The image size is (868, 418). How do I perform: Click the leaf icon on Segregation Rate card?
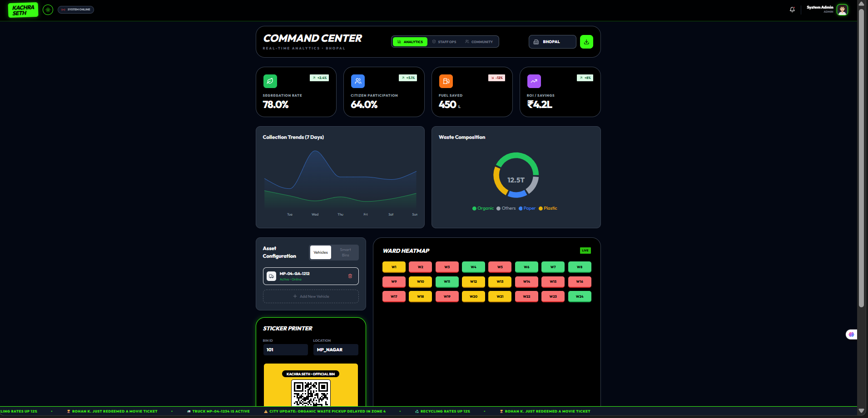tap(270, 81)
